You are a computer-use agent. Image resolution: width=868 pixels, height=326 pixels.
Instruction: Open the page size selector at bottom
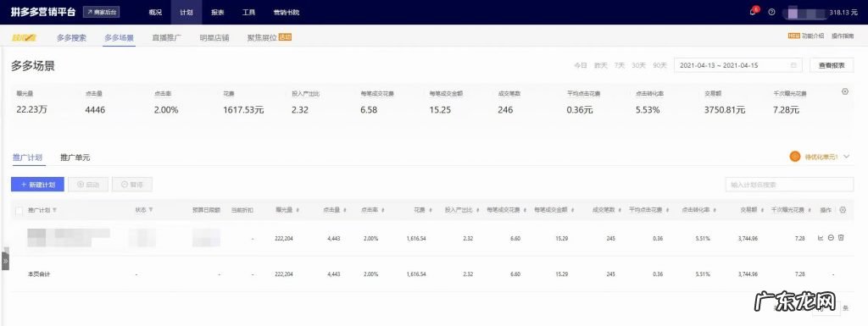tap(826, 308)
